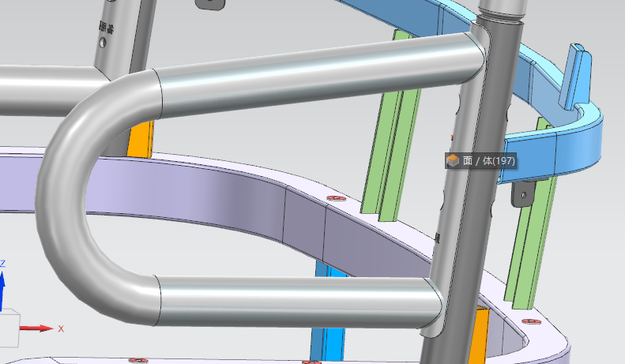Viewport: 625px width, 364px height.
Task: Click the small gray bracket with hole near tooltip
Action: (x=524, y=192)
